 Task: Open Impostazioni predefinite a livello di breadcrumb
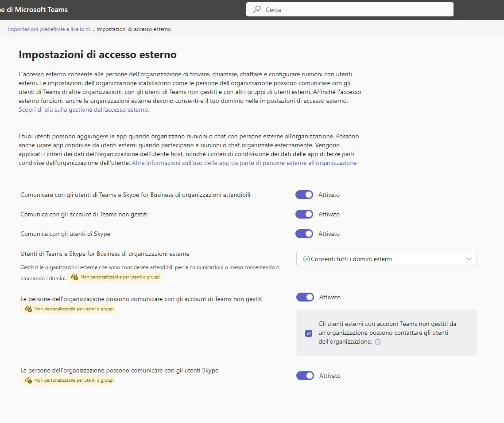(51, 29)
